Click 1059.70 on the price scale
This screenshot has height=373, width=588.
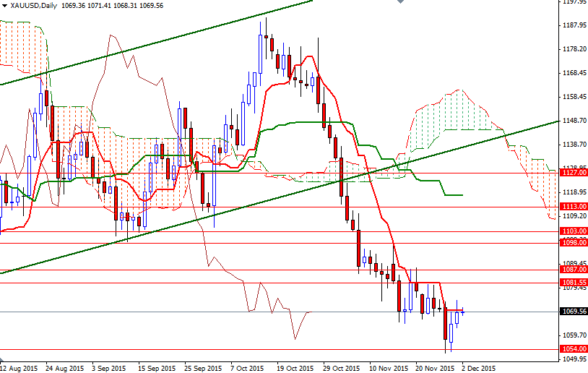click(574, 335)
